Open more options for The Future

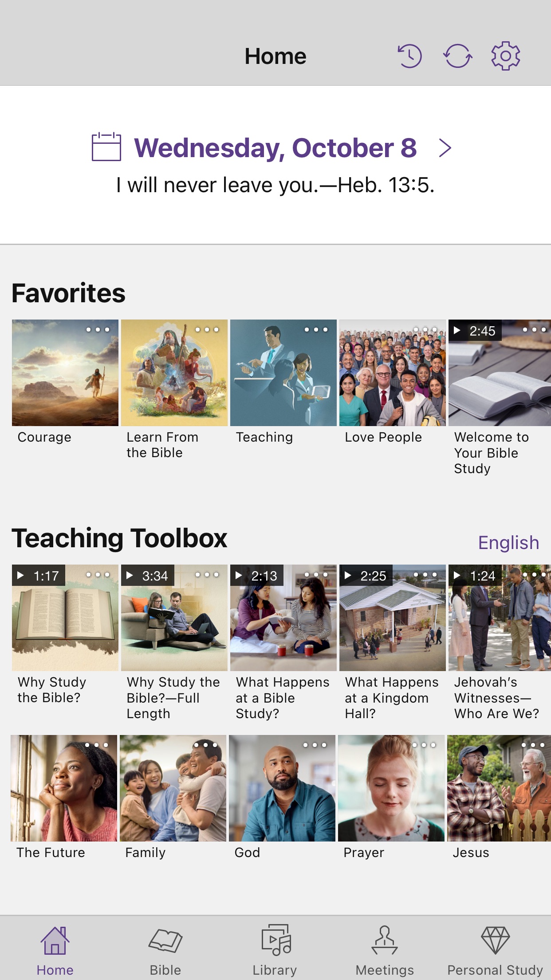(96, 745)
